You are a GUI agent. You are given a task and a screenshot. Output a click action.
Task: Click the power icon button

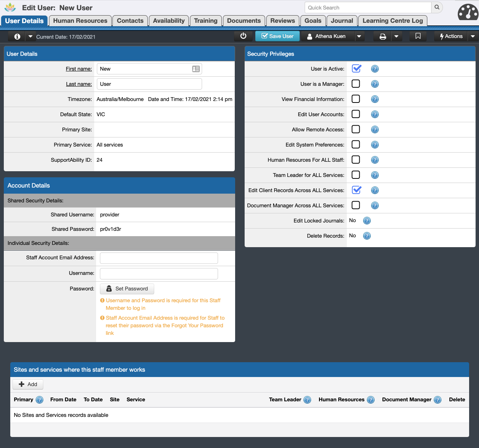243,36
